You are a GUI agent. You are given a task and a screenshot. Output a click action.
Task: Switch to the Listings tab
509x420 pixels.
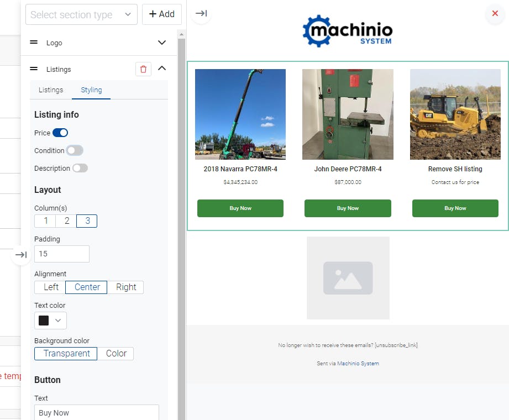[x=50, y=90]
